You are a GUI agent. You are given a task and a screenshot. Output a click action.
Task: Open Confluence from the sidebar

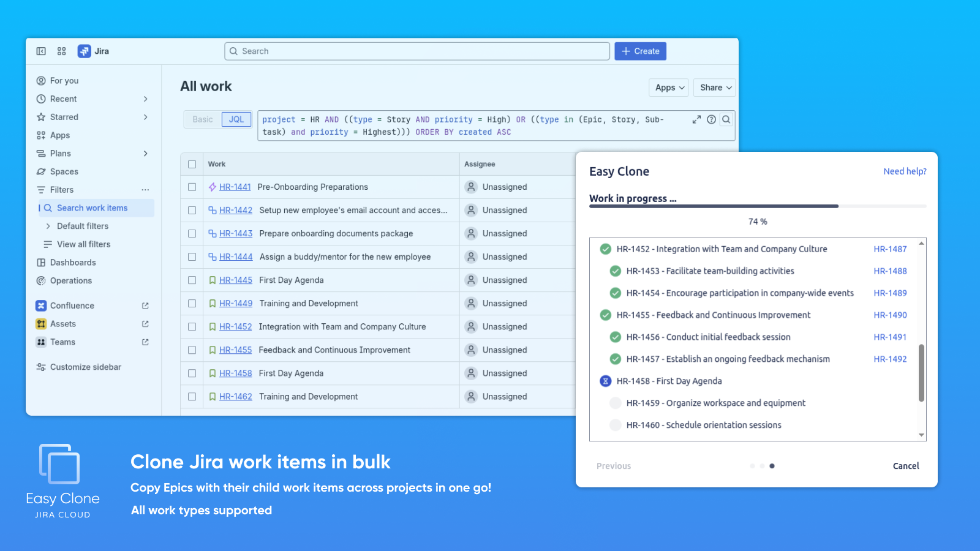click(x=72, y=305)
